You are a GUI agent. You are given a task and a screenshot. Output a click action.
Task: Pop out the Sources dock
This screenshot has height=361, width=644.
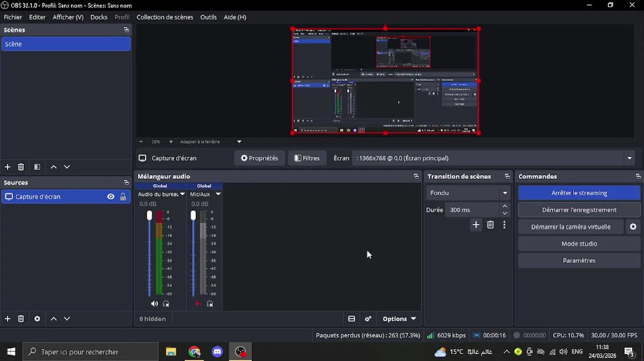click(126, 183)
